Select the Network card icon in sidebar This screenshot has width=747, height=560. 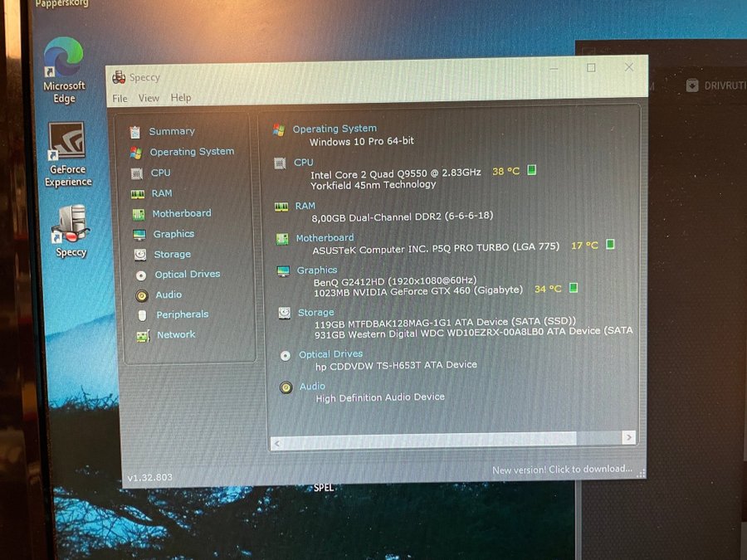143,336
